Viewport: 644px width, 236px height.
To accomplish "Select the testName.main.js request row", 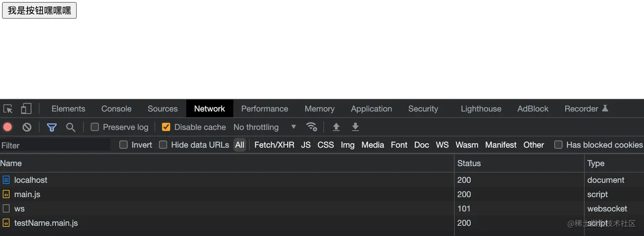I will click(x=46, y=223).
